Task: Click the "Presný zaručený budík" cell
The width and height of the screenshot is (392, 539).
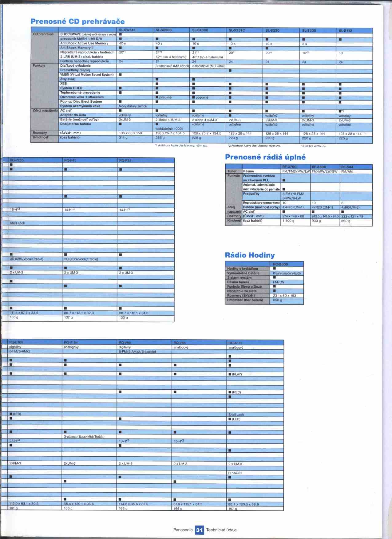Action: (x=287, y=273)
